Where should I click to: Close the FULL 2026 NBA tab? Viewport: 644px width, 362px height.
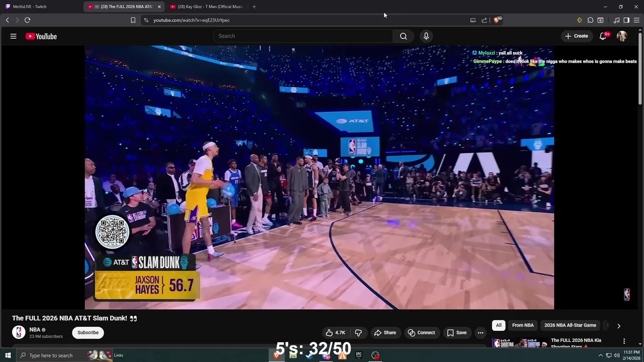[159, 7]
